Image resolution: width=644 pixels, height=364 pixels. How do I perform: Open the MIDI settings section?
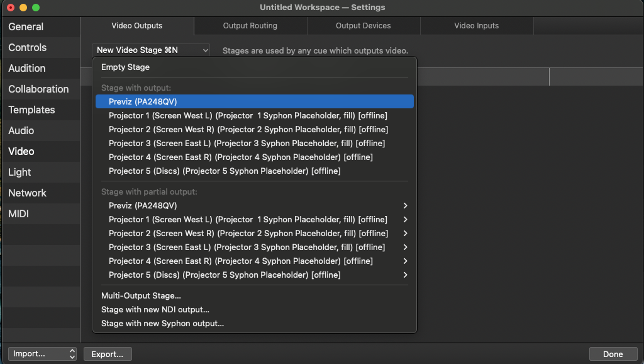tap(19, 213)
